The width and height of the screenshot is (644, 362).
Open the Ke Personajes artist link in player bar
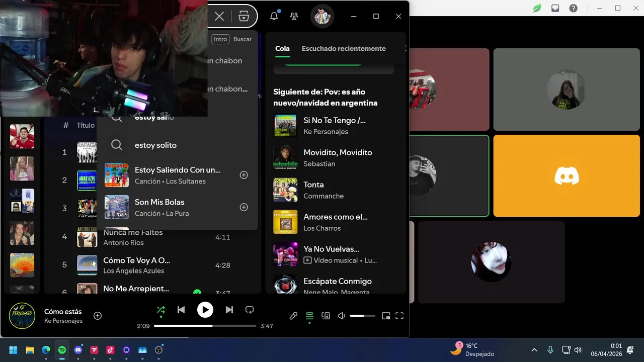point(63,321)
